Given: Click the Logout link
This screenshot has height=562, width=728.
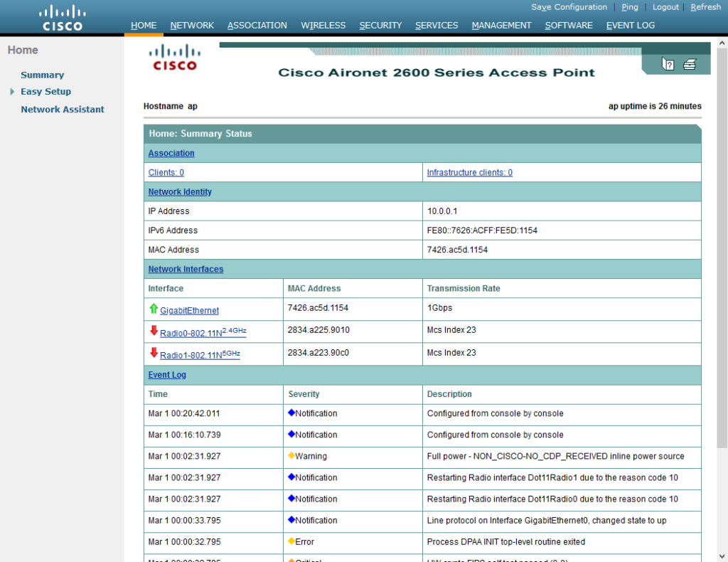Looking at the screenshot, I should (x=665, y=7).
